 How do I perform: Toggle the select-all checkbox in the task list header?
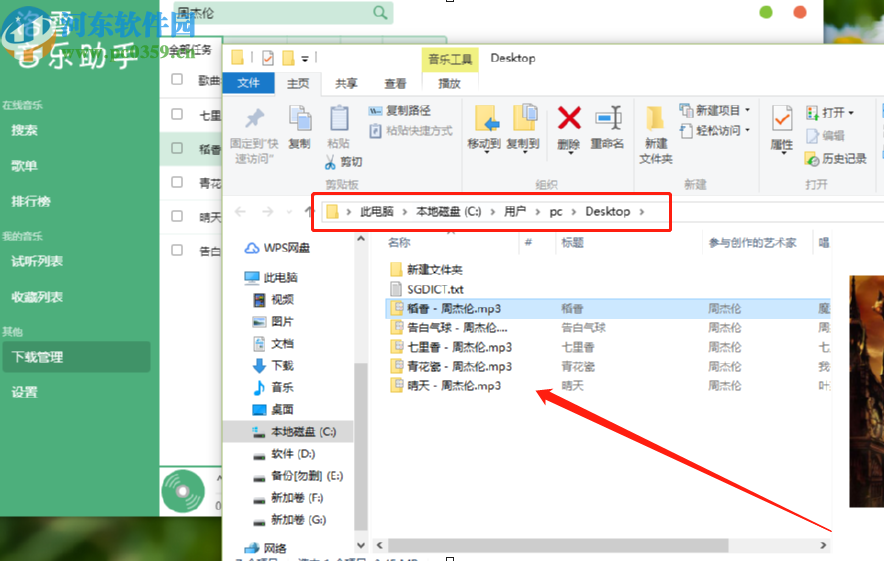pyautogui.click(x=177, y=79)
